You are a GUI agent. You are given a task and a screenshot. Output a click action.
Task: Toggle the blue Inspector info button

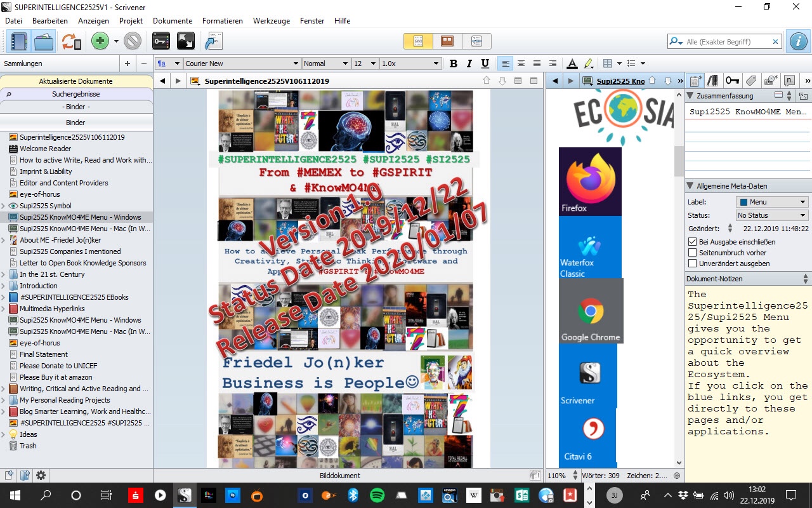click(797, 42)
